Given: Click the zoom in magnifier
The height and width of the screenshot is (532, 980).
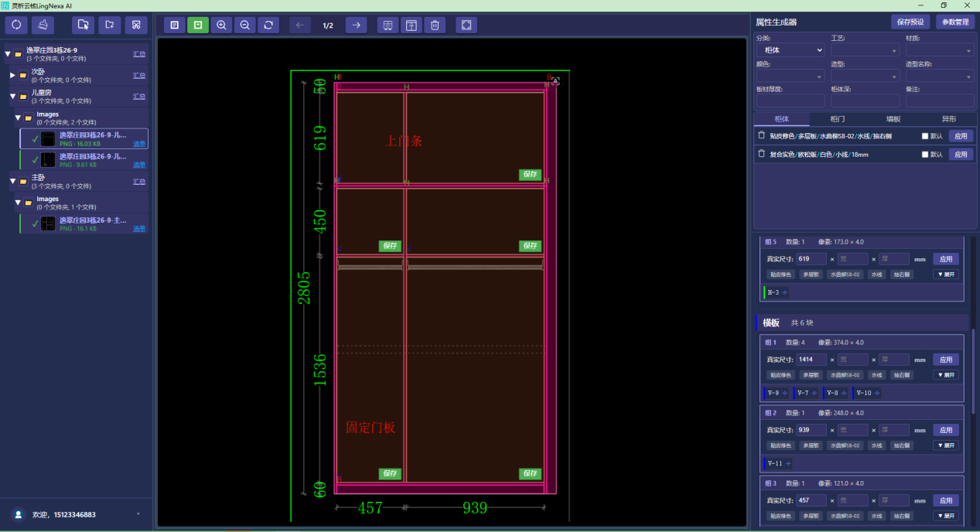Looking at the screenshot, I should (x=221, y=26).
